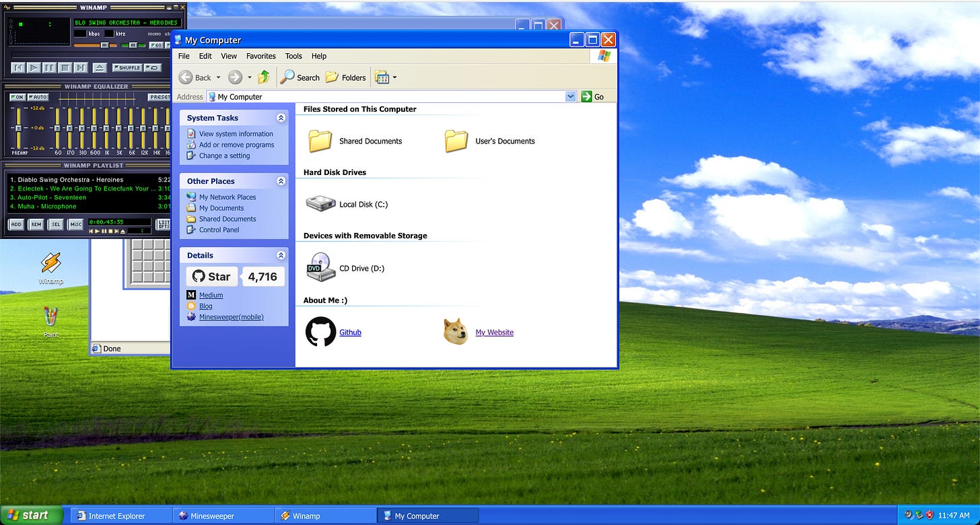Skip to previous track in Winamp
The image size is (980, 525).
click(18, 67)
